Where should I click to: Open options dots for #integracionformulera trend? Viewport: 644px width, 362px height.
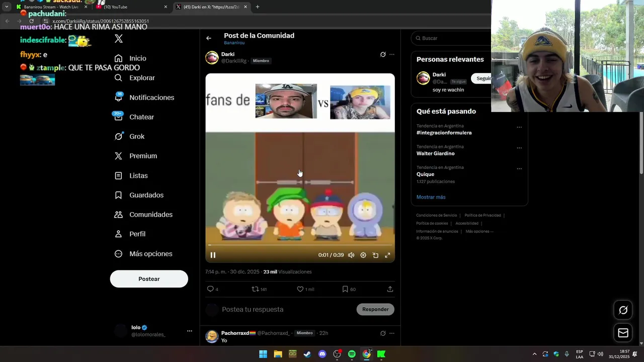519,127
